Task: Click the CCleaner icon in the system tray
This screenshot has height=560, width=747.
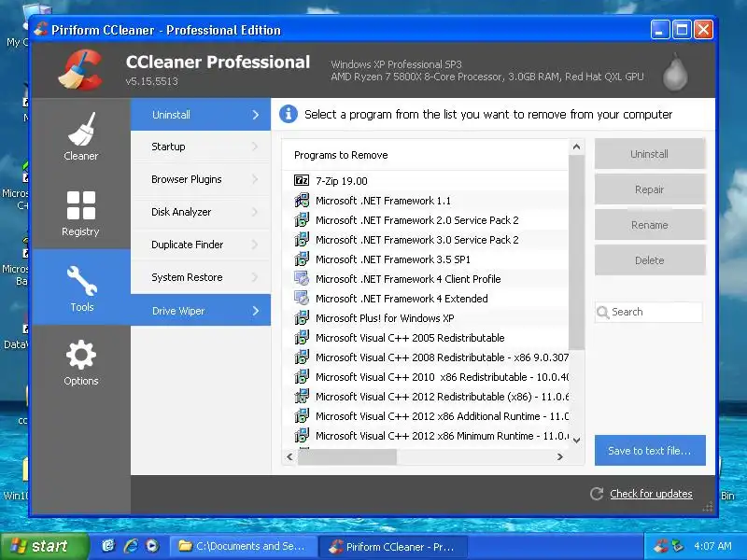Action: click(x=661, y=546)
